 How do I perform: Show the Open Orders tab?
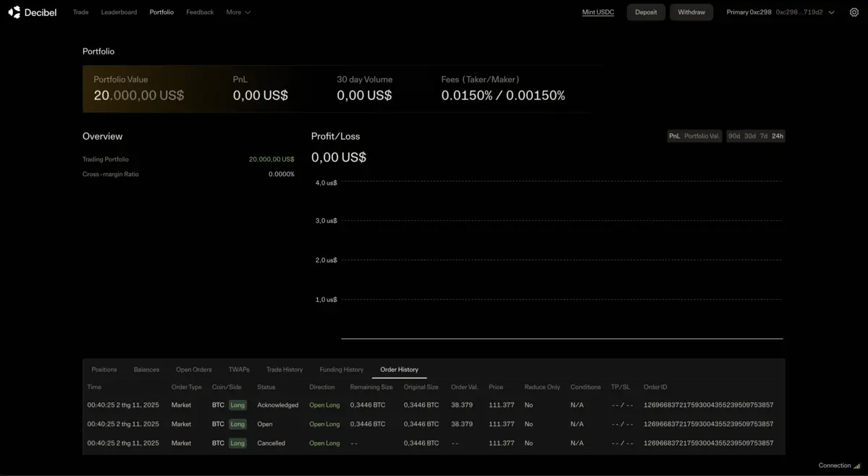click(193, 369)
